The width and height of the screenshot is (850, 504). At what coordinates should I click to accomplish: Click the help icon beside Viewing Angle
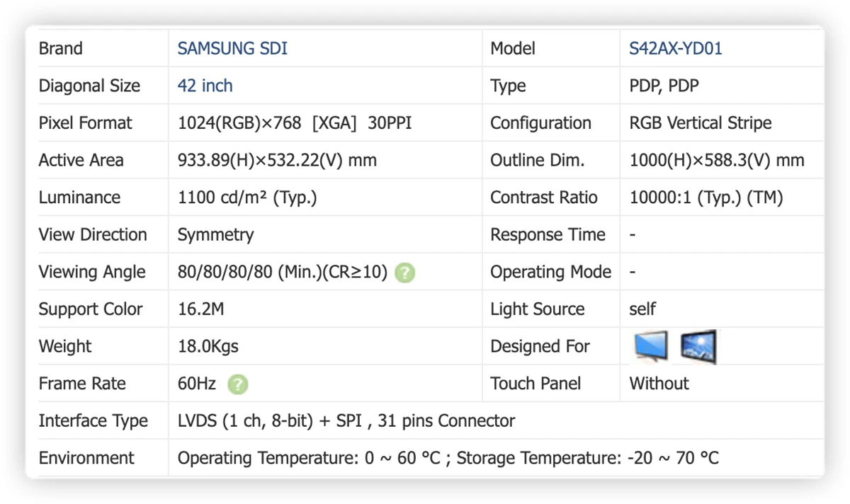coord(404,273)
